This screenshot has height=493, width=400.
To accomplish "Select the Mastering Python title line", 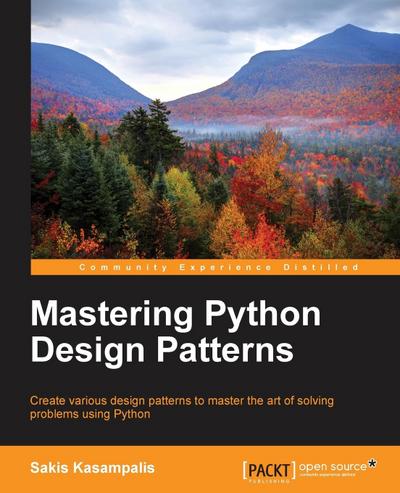I will (176, 315).
